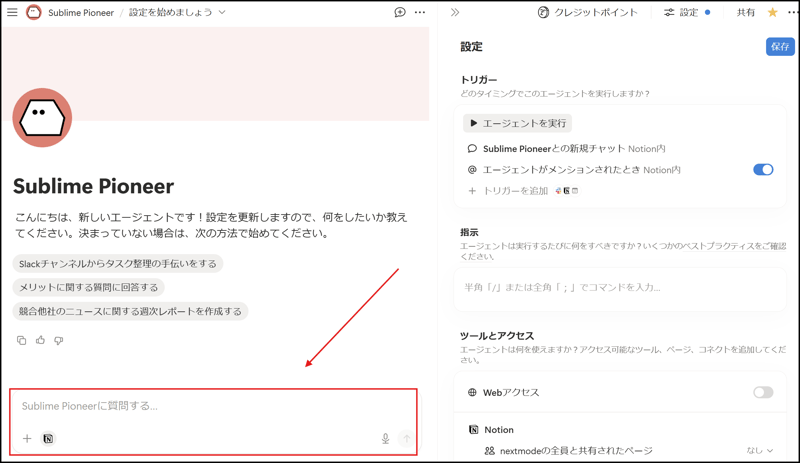Image resolution: width=800 pixels, height=463 pixels.
Task: Click the large Sublime Pioneer avatar
Action: [42, 118]
